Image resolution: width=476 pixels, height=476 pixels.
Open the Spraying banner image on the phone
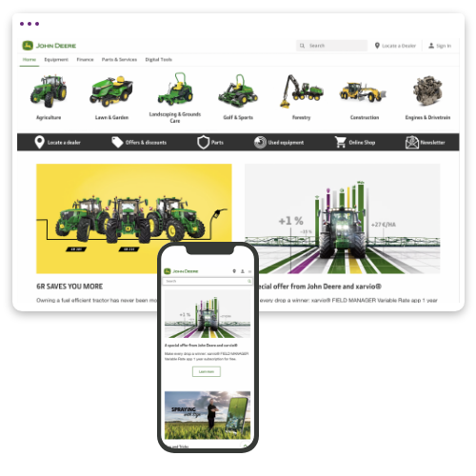point(208,415)
